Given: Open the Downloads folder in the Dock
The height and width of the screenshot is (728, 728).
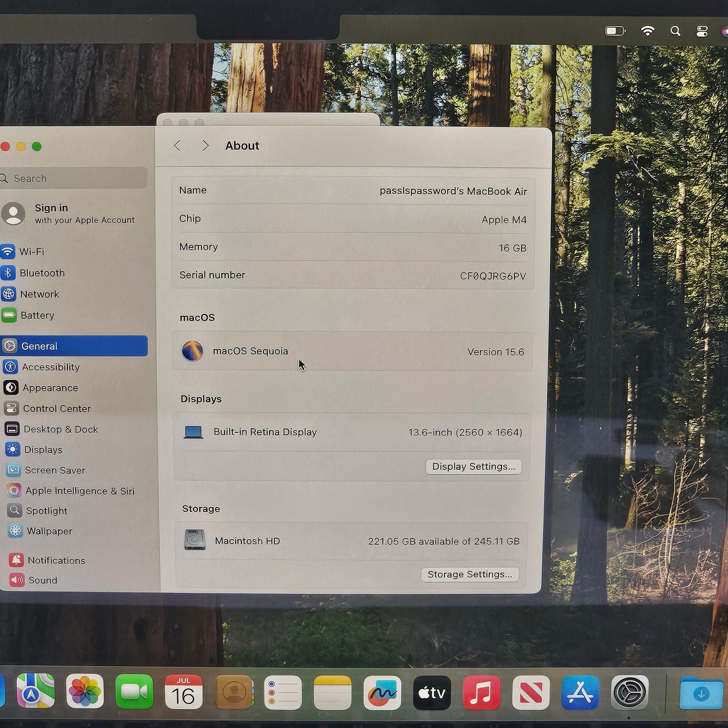Looking at the screenshot, I should (x=701, y=693).
